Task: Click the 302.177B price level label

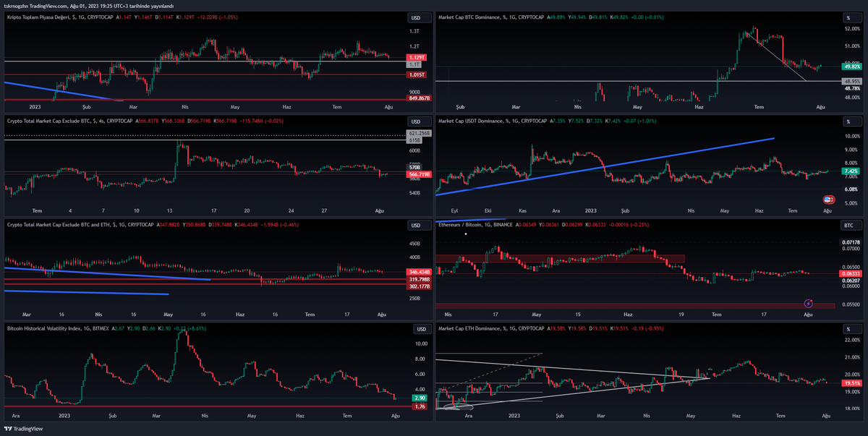Action: click(x=420, y=286)
